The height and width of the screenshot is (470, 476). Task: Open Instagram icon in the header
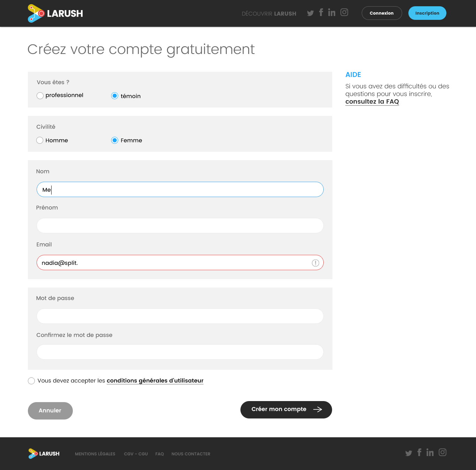pyautogui.click(x=344, y=12)
